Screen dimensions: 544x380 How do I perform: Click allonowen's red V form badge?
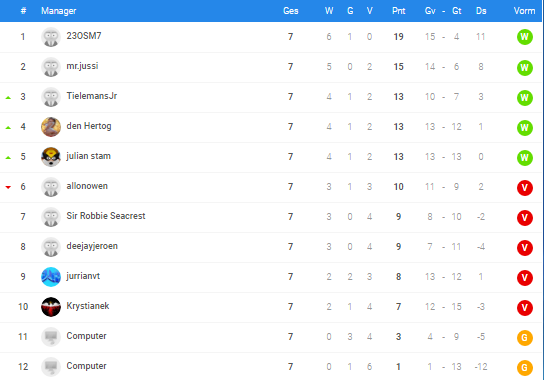click(x=525, y=187)
